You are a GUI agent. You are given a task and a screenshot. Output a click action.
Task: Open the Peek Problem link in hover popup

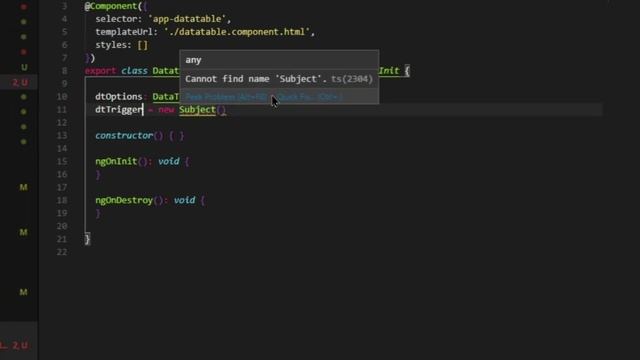pos(226,97)
